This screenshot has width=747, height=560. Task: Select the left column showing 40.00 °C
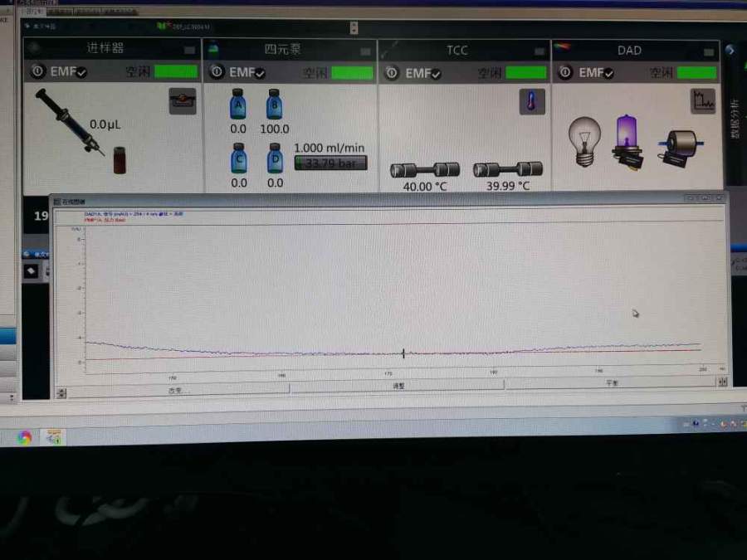[x=425, y=169]
